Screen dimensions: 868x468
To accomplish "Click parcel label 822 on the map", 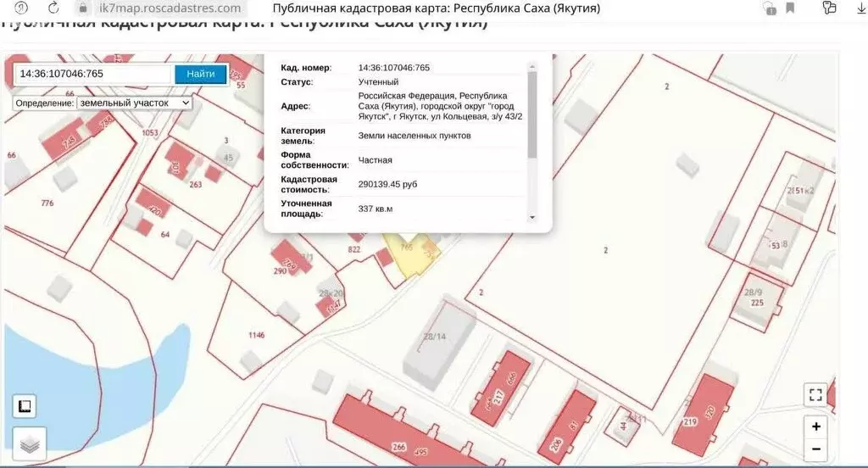I will [353, 250].
